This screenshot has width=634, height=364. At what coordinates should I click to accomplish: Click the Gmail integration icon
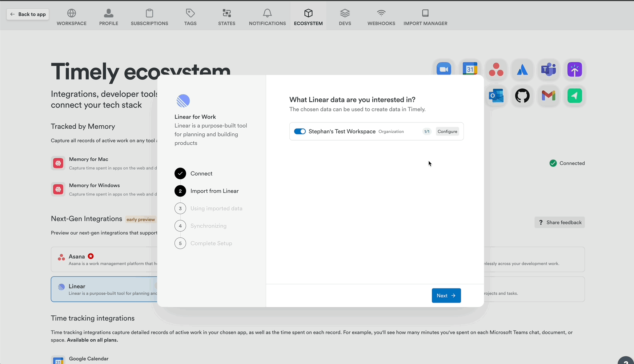click(548, 96)
